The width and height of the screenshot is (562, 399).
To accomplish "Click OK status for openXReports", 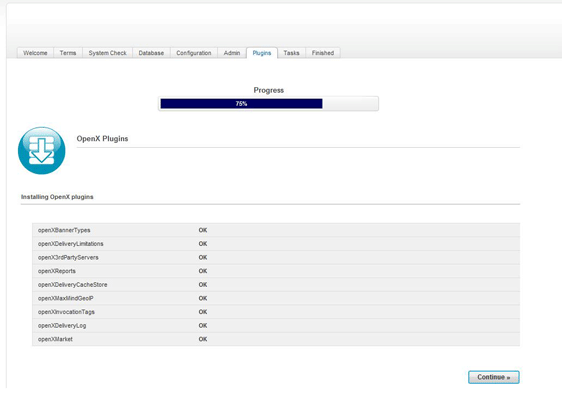I will 203,271.
